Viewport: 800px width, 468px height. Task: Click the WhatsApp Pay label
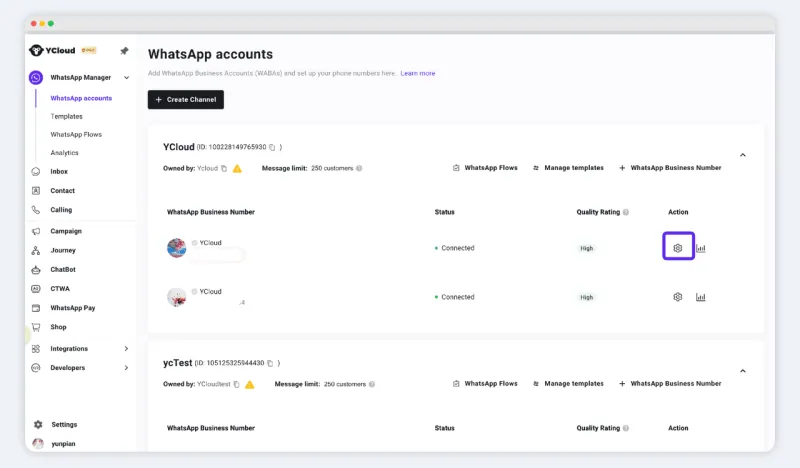(72, 308)
